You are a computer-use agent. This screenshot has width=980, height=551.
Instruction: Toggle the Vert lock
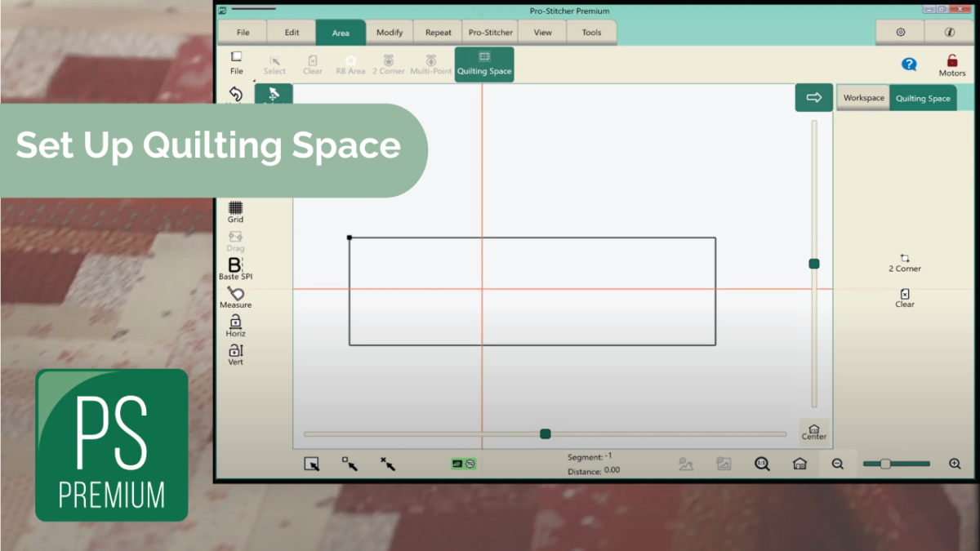pyautogui.click(x=234, y=353)
